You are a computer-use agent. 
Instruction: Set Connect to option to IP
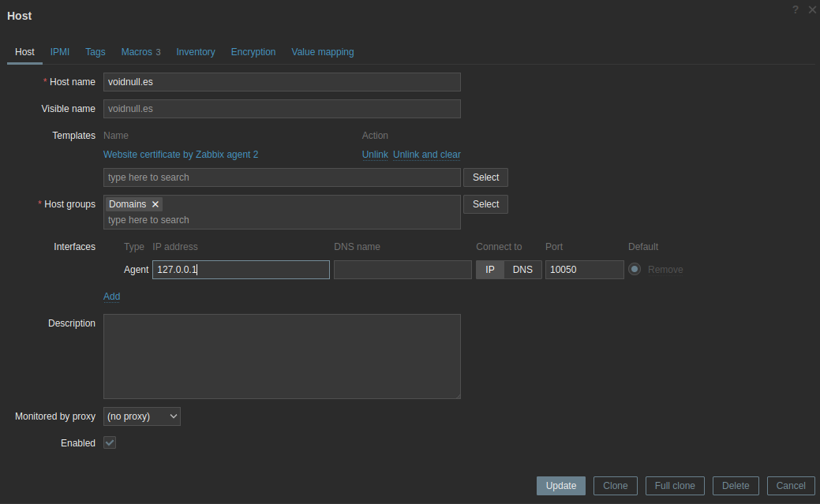[x=489, y=270]
